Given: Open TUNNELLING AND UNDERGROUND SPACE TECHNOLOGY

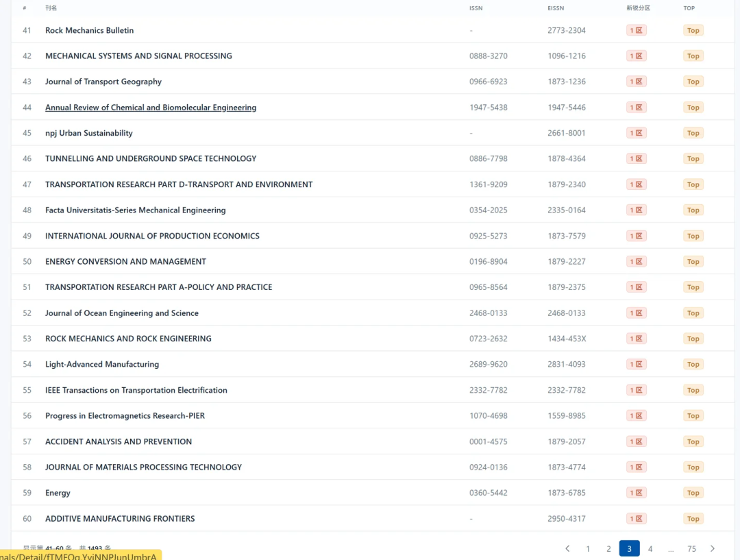Looking at the screenshot, I should coord(151,158).
